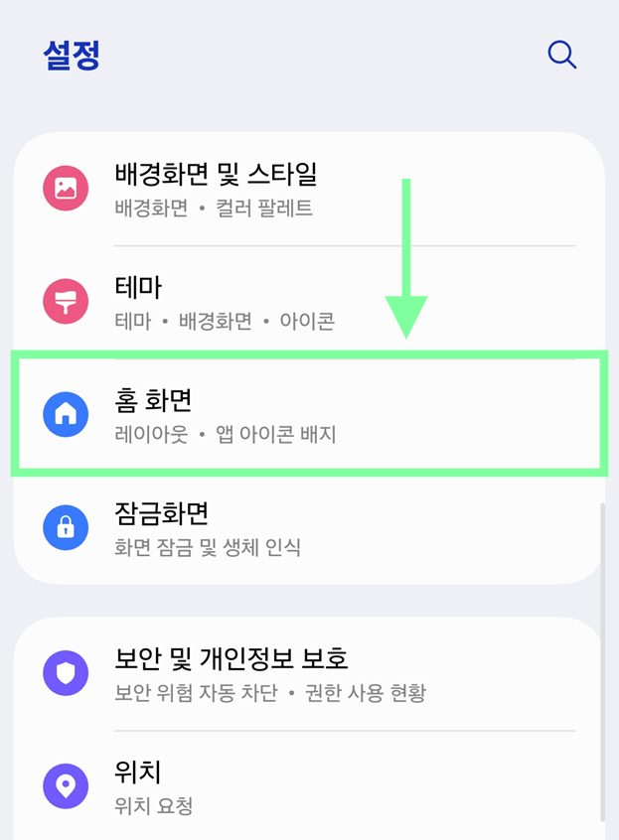The width and height of the screenshot is (619, 840).
Task: Tap the green arrow pointing at 홈 화면
Action: (x=405, y=258)
